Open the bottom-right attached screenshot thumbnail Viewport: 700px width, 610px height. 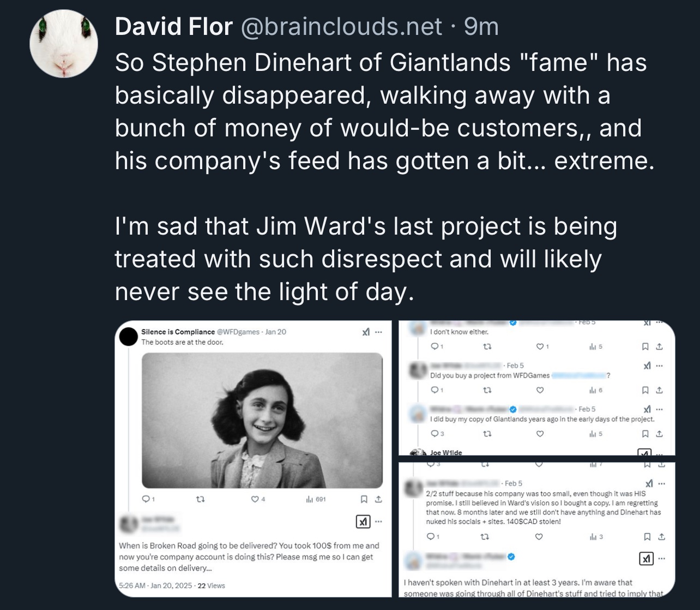536,529
